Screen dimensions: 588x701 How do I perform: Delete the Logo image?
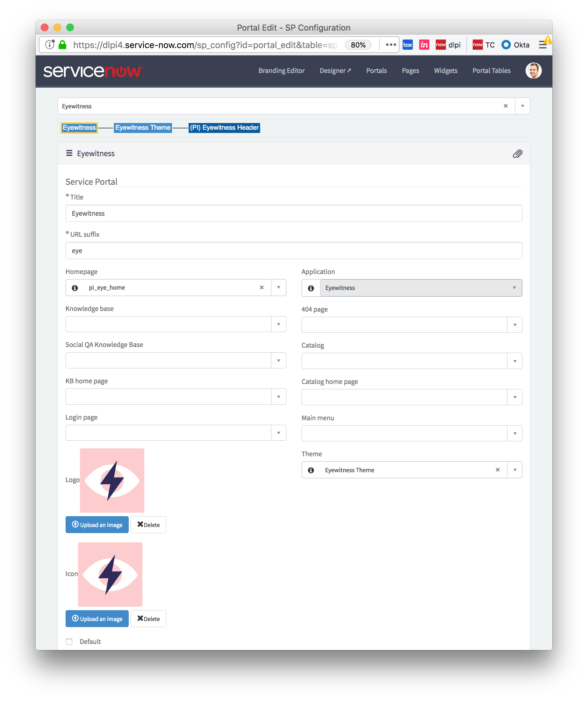148,525
